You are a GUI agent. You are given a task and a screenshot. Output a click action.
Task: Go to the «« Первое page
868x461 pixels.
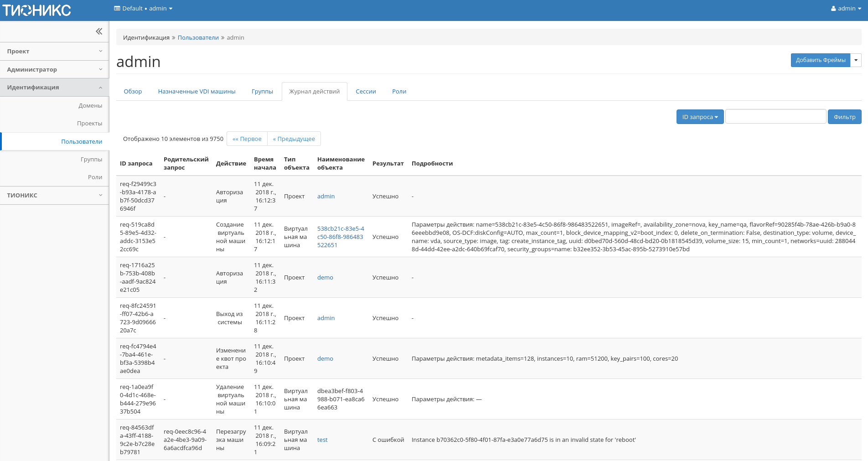coord(247,139)
